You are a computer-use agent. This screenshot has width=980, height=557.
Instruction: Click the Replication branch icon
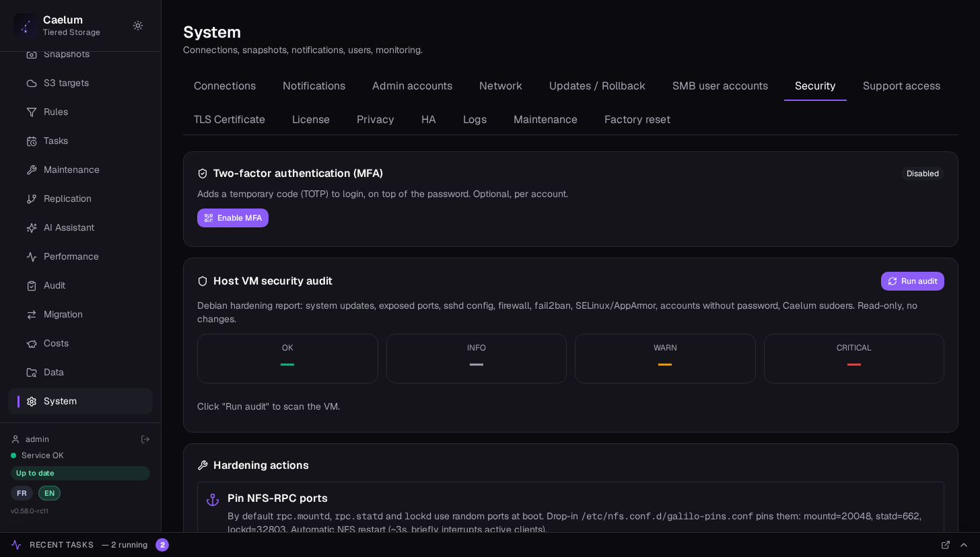pos(32,199)
